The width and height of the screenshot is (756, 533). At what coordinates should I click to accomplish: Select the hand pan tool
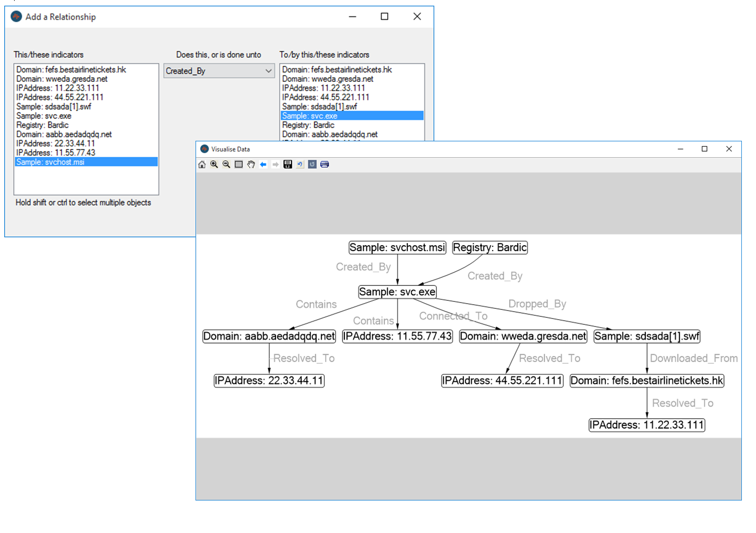pos(251,164)
